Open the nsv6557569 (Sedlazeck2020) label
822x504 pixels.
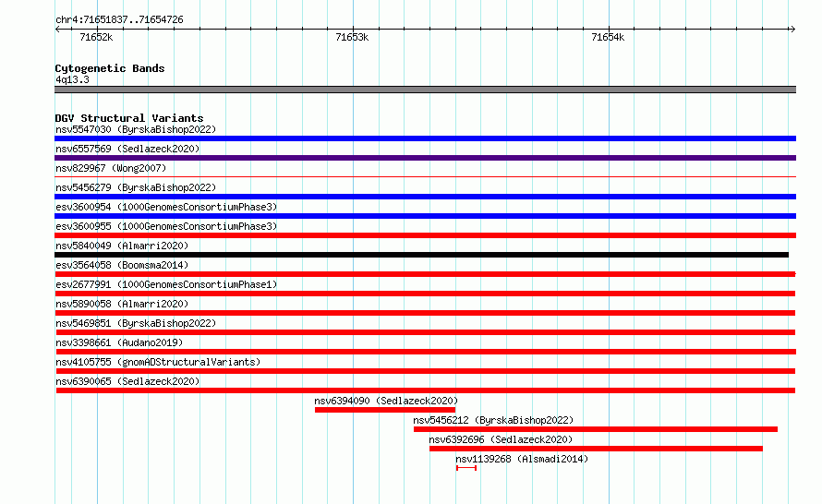click(127, 149)
